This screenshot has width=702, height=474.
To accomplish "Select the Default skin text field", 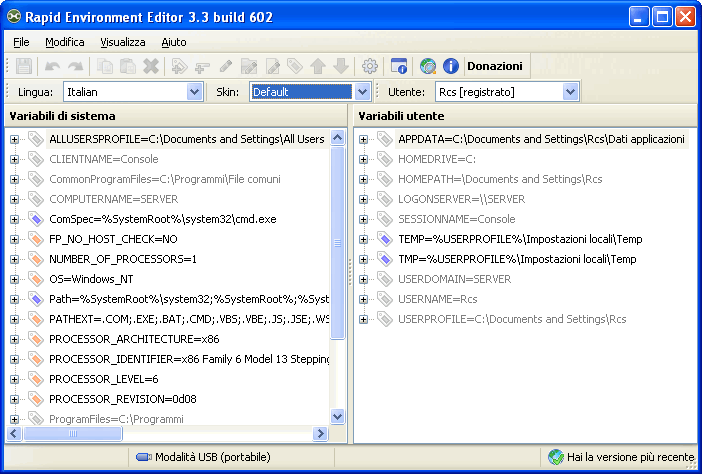I will click(301, 92).
